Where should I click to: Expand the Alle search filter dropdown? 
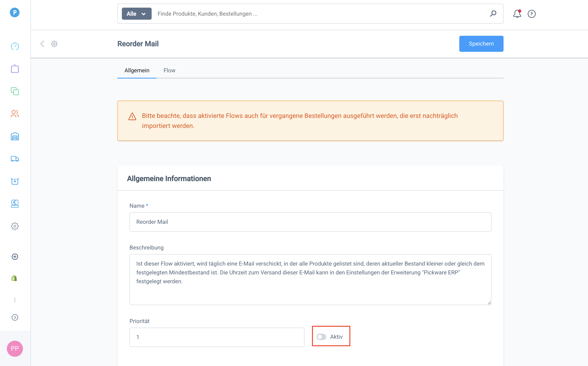136,14
